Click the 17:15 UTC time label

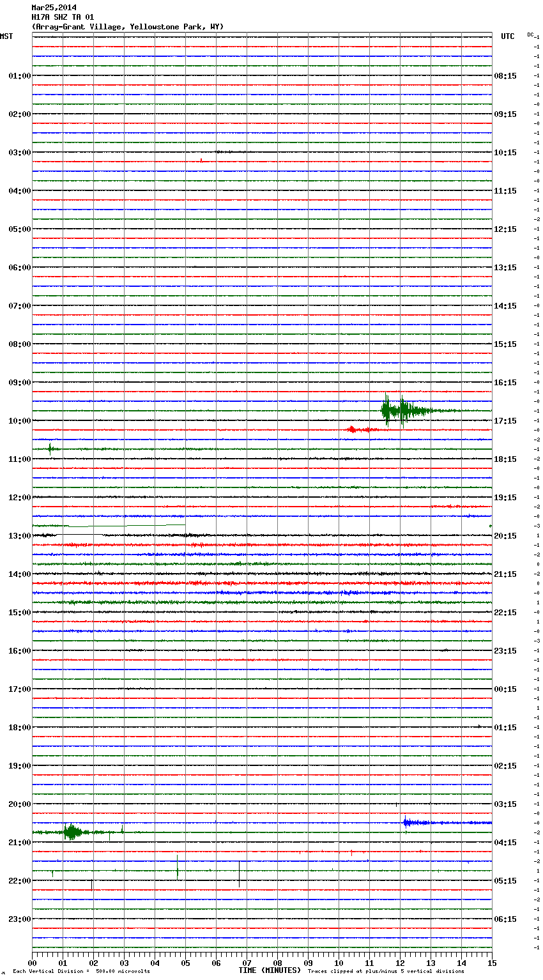505,421
